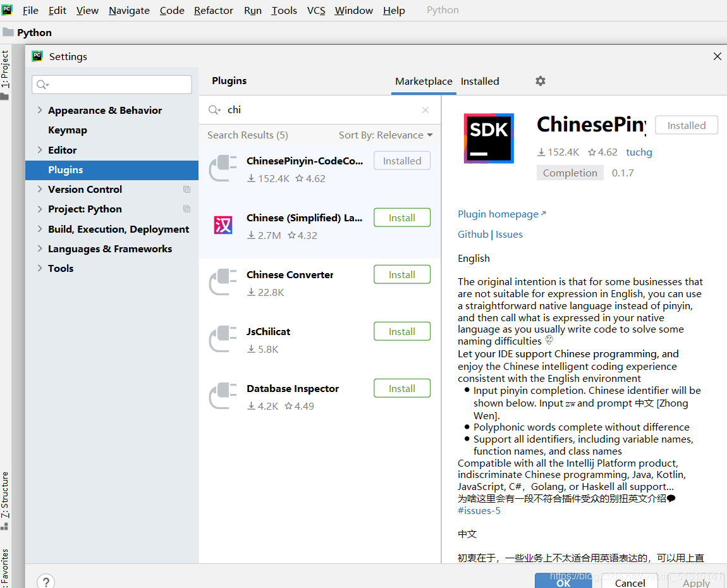
Task: Click the JsChilicat plugin plug icon
Action: (223, 339)
